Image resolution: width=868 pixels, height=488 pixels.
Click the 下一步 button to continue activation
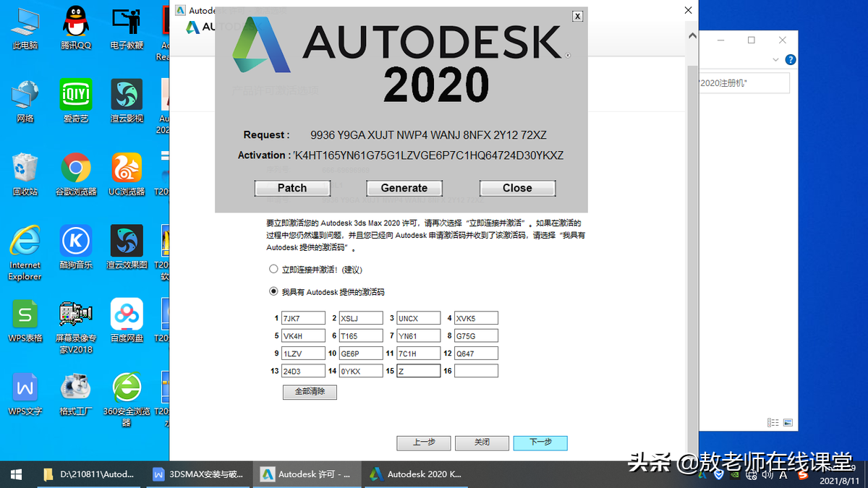coord(540,443)
